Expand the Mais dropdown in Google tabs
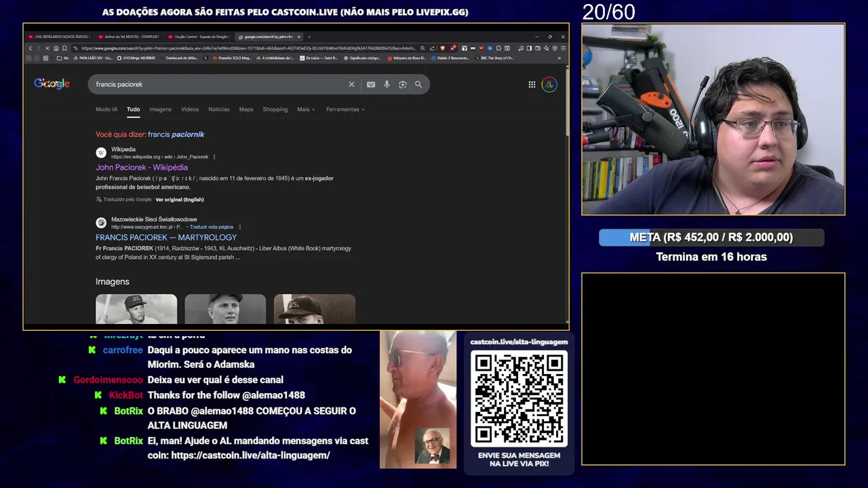The height and width of the screenshot is (488, 868). (306, 109)
